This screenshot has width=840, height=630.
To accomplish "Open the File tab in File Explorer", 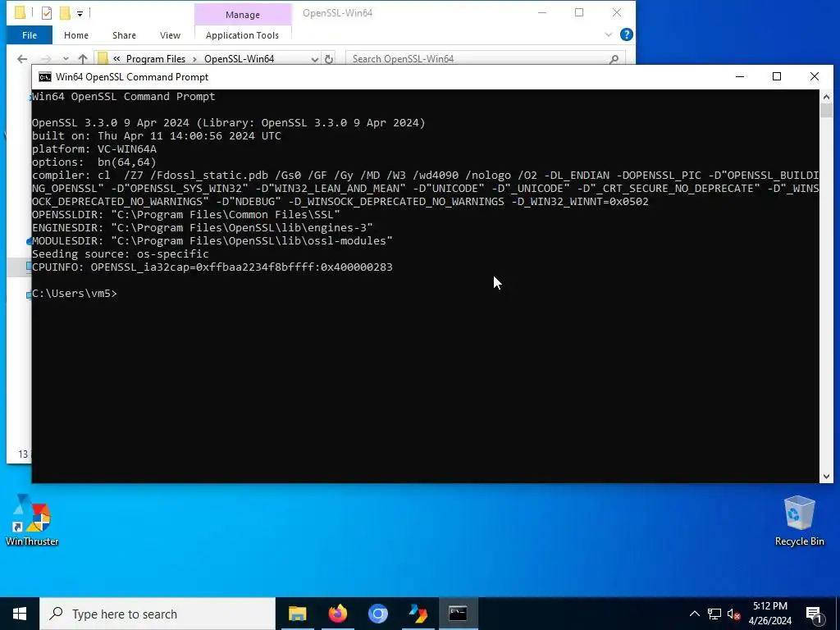I will point(30,35).
